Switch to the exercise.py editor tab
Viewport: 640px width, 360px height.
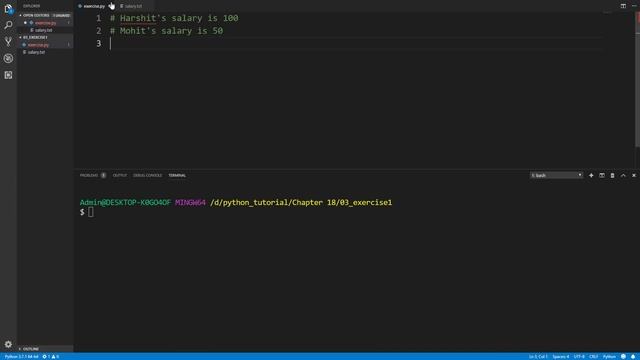[94, 6]
